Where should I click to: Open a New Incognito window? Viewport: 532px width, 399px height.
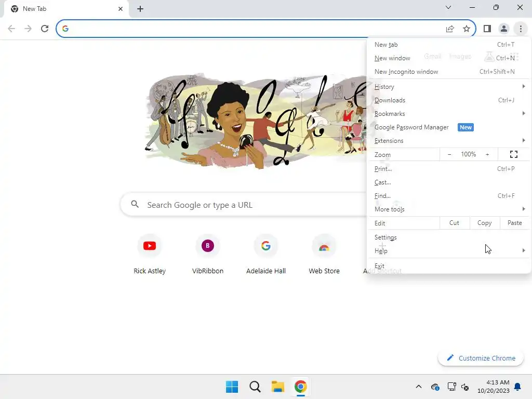click(448, 72)
